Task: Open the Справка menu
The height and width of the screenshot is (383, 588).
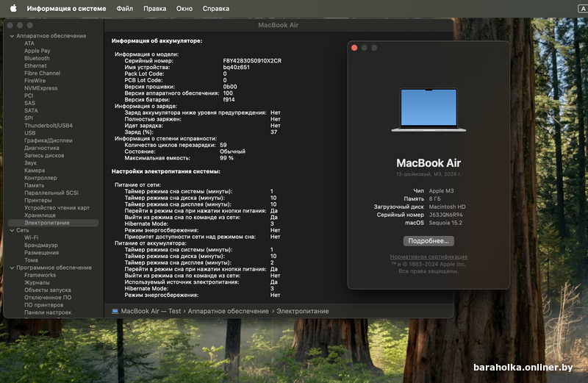Action: click(x=215, y=9)
